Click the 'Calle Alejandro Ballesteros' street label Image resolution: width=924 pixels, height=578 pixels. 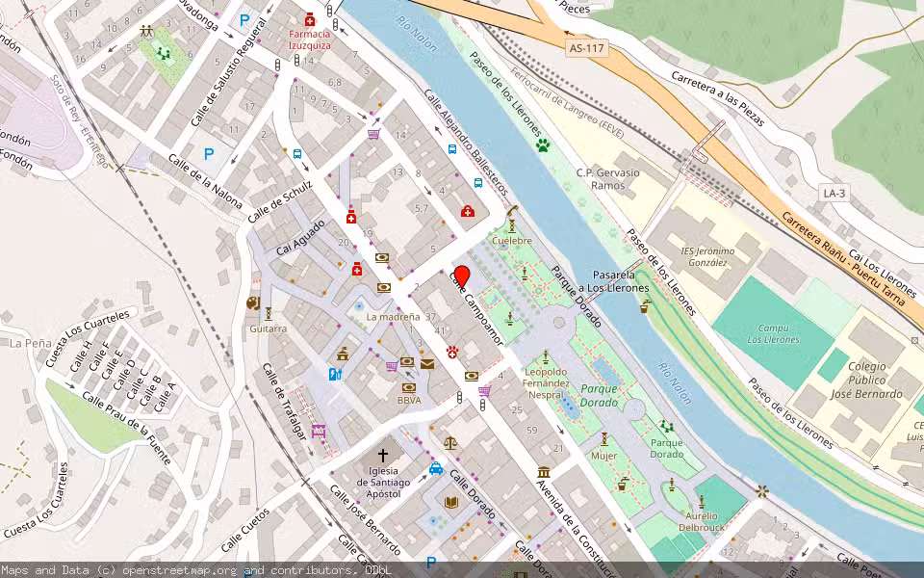466,143
